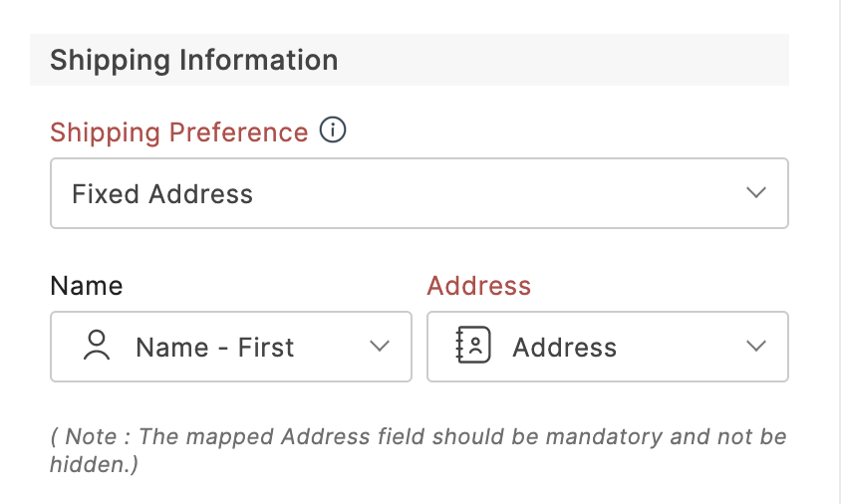The image size is (841, 504).
Task: Click the red Shipping Preference label
Action: (x=179, y=132)
